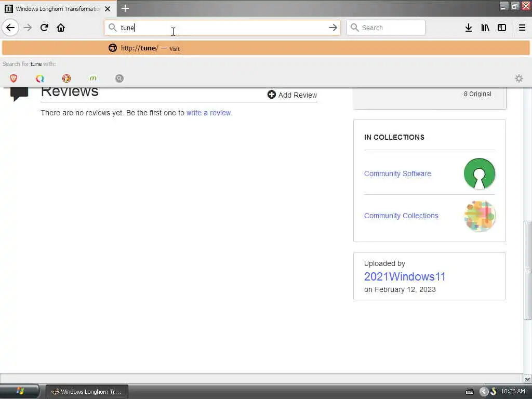Search tune with the gray magnifier engine
Image resolution: width=532 pixels, height=399 pixels.
pos(119,78)
